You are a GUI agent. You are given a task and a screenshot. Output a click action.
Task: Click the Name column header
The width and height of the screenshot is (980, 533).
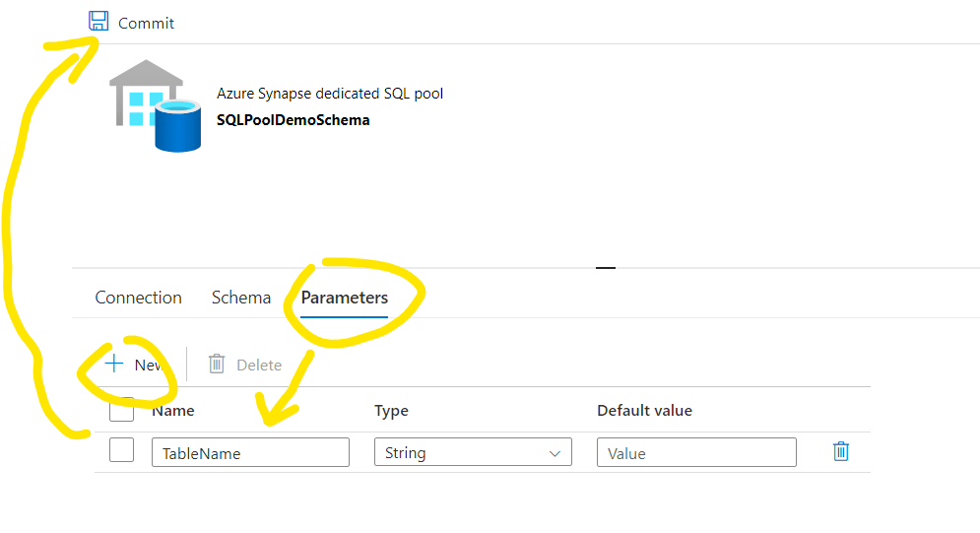(x=173, y=410)
